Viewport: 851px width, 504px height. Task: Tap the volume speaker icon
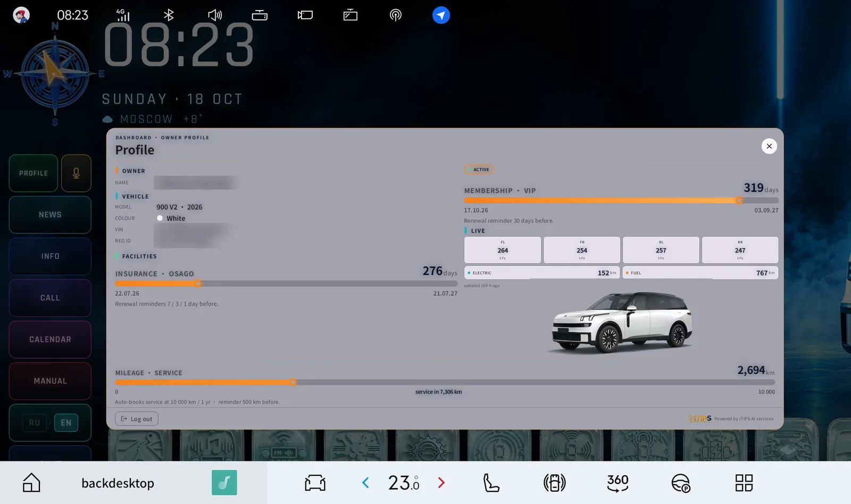[x=215, y=15]
